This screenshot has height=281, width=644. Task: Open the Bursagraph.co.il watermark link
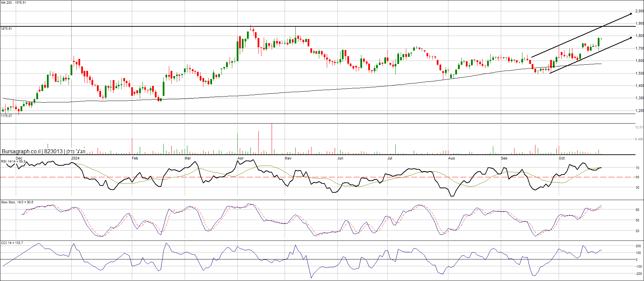[21, 151]
